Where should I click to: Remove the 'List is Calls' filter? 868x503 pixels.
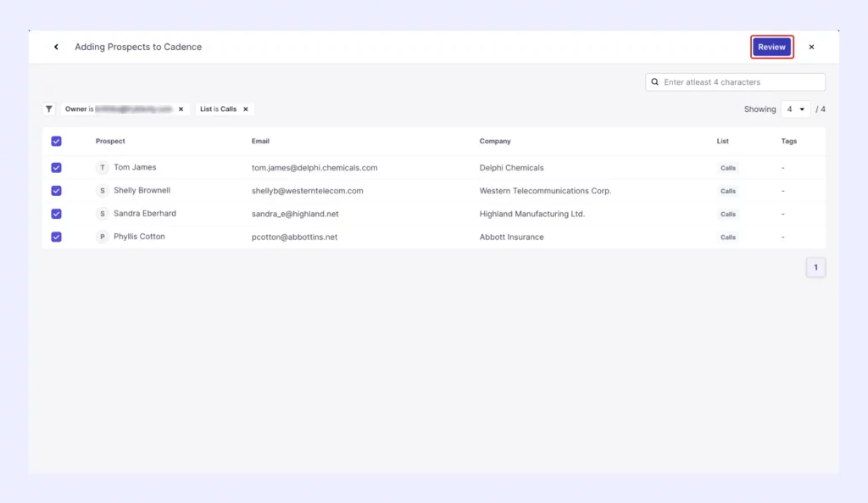pos(246,109)
